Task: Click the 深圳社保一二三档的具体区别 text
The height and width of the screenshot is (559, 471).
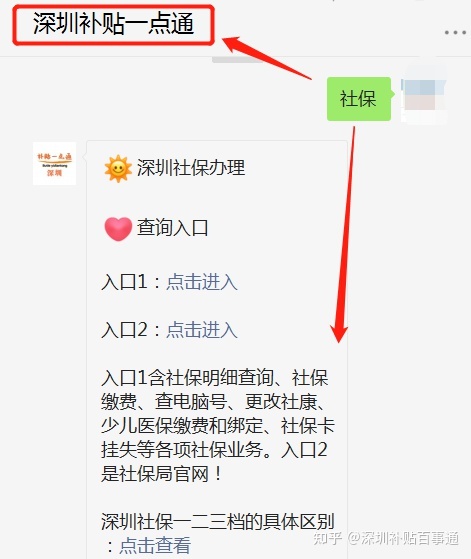Action: point(217,522)
